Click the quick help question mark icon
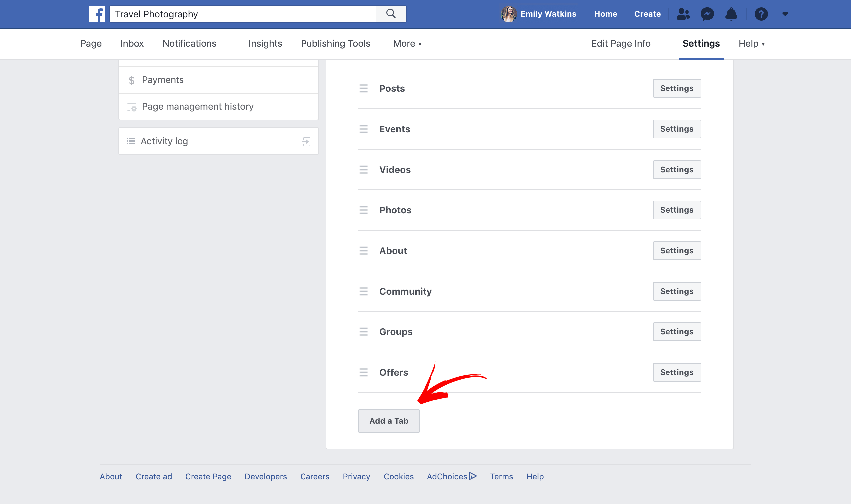Image resolution: width=851 pixels, height=504 pixels. point(761,14)
